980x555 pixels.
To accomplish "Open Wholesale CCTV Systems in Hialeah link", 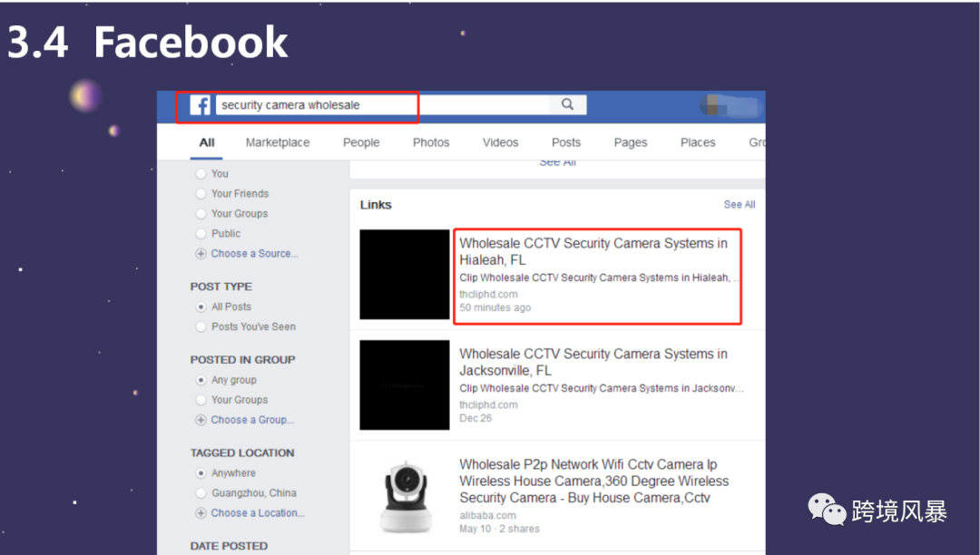I will coord(593,251).
